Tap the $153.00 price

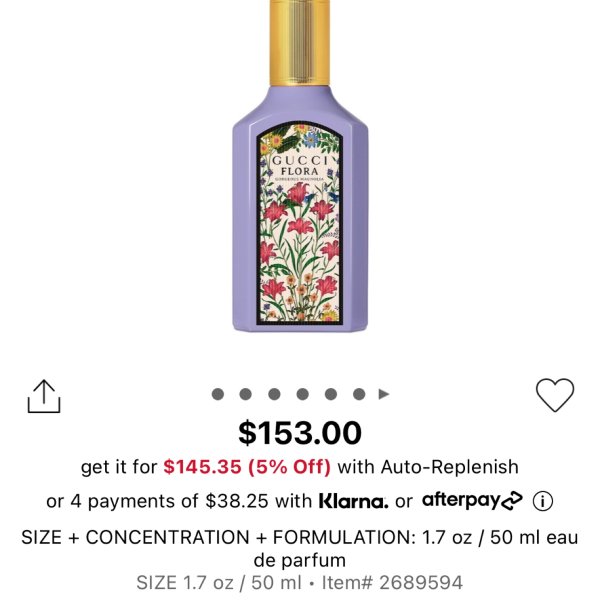coord(300,433)
